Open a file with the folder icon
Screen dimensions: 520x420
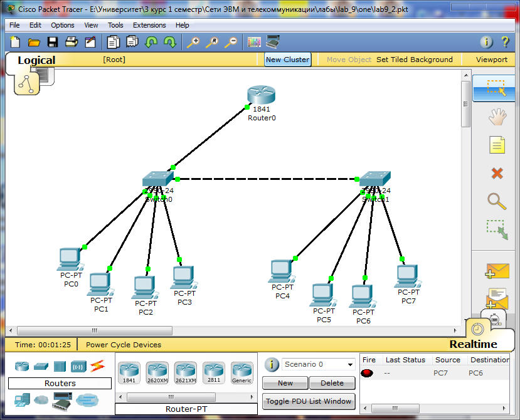(34, 43)
